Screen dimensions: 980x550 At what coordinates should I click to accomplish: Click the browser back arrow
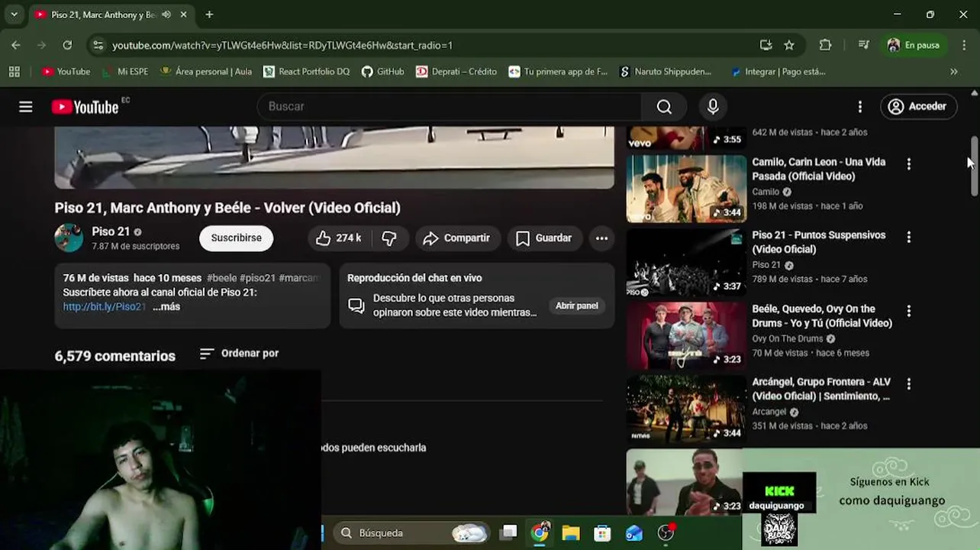(x=16, y=45)
